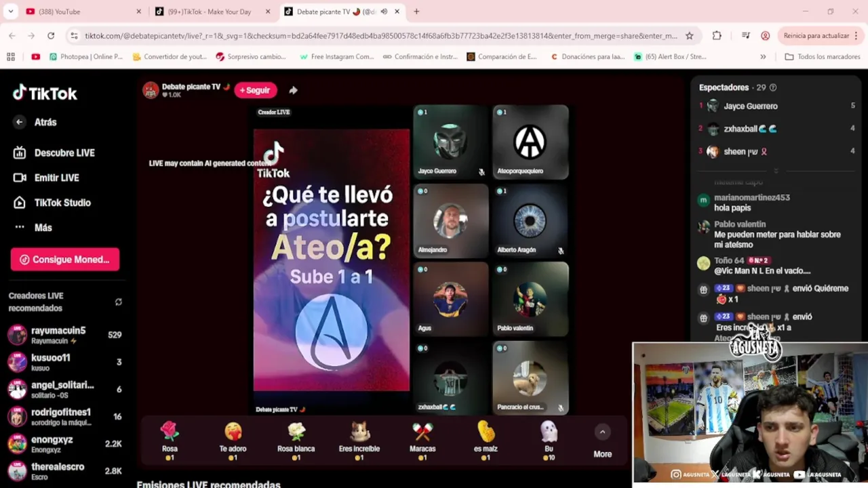Image resolution: width=868 pixels, height=488 pixels.
Task: Open the Convertidor de yout... bookmark
Action: click(170, 57)
